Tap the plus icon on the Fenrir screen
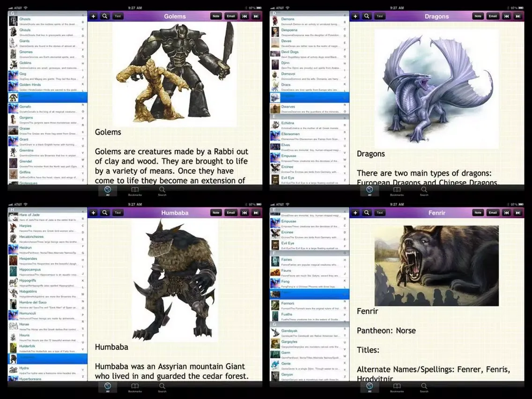The width and height of the screenshot is (532, 399). 355,213
